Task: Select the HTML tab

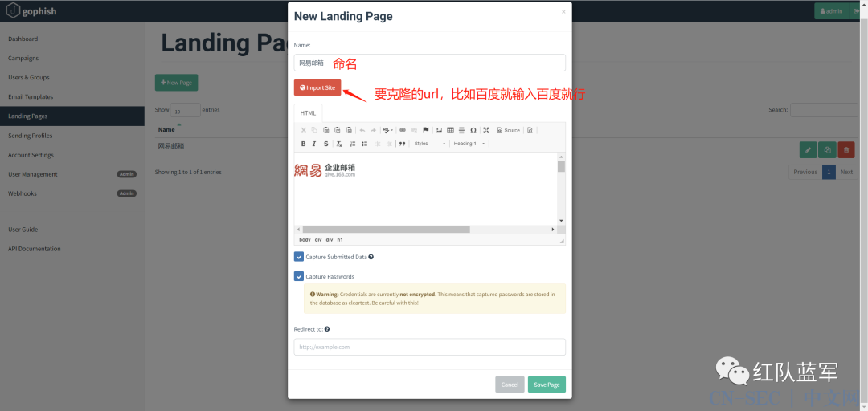Action: 309,113
